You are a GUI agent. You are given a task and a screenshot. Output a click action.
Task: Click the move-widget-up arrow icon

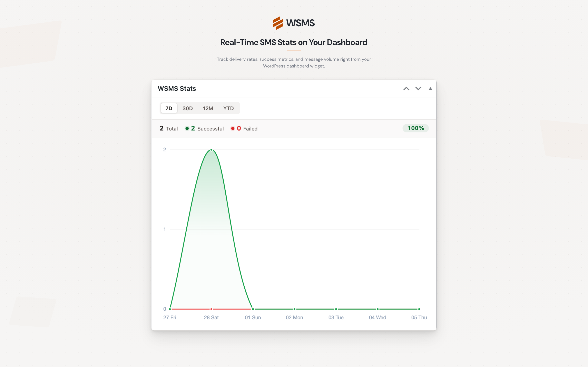pyautogui.click(x=406, y=89)
